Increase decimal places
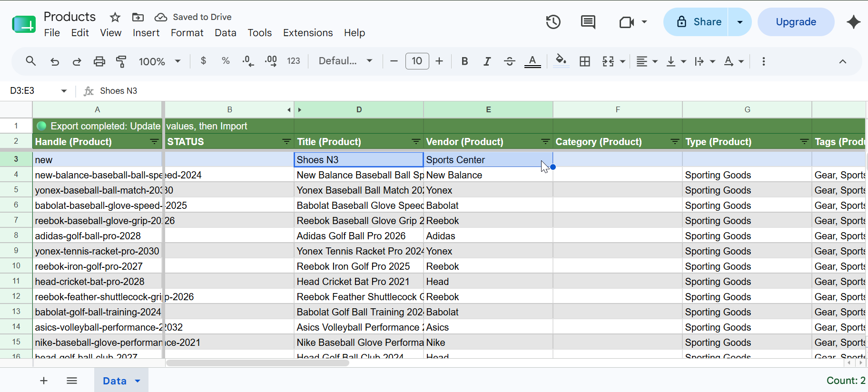Image resolution: width=868 pixels, height=392 pixels. 271,61
